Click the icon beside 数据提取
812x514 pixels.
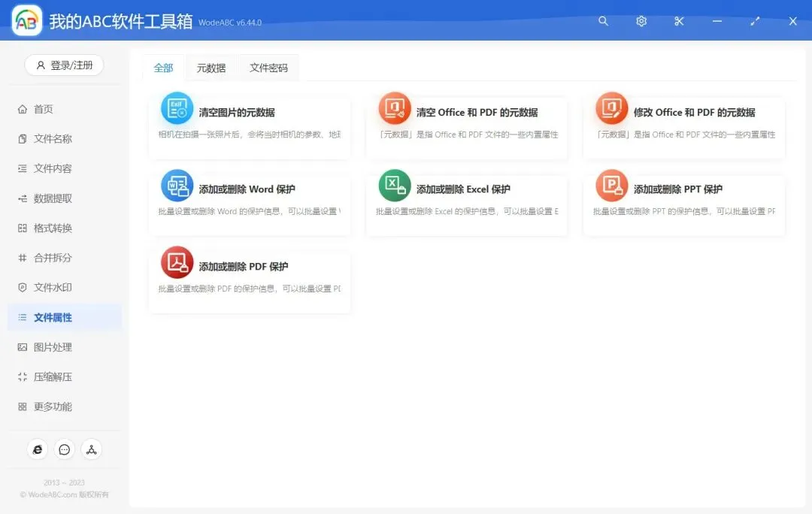(x=23, y=198)
